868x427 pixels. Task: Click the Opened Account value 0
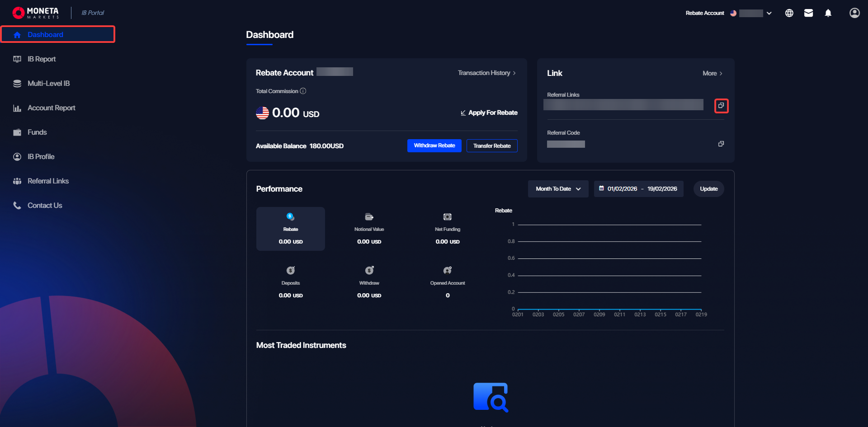pyautogui.click(x=448, y=296)
